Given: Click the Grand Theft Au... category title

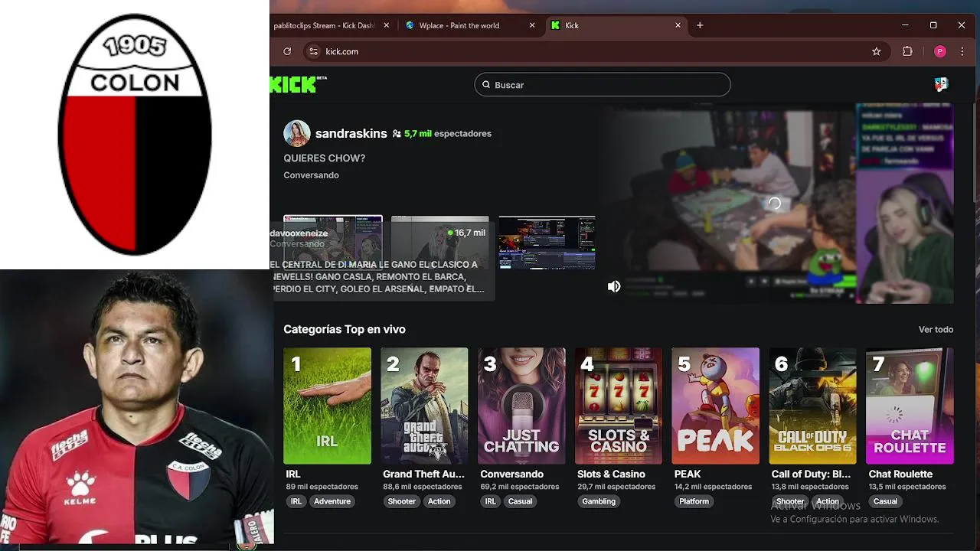Looking at the screenshot, I should pos(423,474).
